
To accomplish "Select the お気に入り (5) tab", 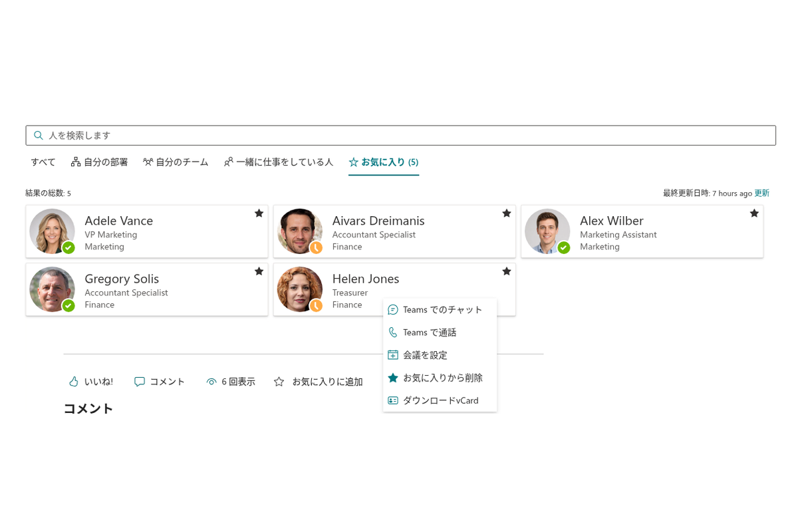I will (x=384, y=162).
